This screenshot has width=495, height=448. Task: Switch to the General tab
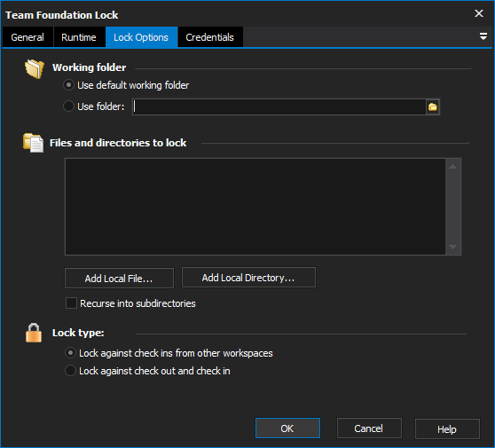point(27,37)
